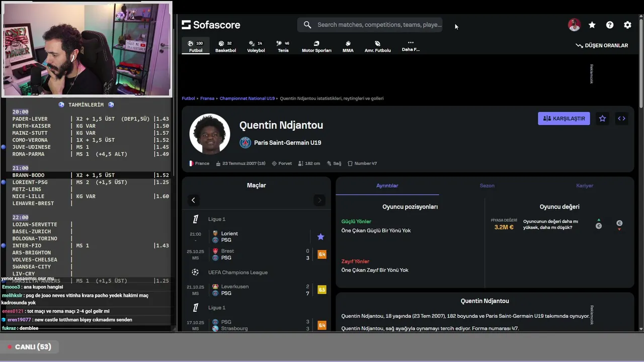
Task: Click the Tahminlerim list header
Action: tap(86, 105)
